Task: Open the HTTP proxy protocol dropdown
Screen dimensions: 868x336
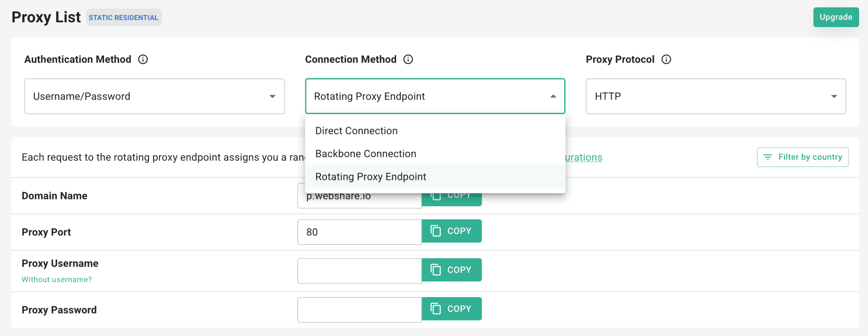Action: pos(716,96)
